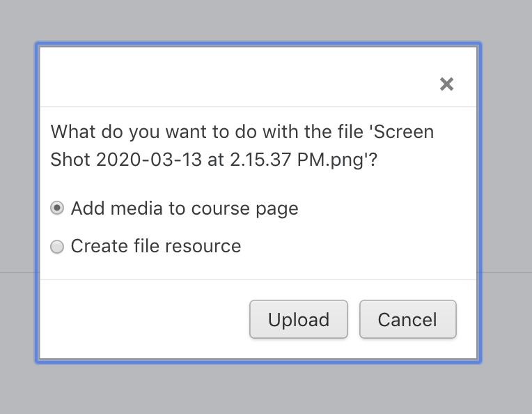Click the empty footer area left of Upload
The image size is (532, 414).
pos(144,319)
